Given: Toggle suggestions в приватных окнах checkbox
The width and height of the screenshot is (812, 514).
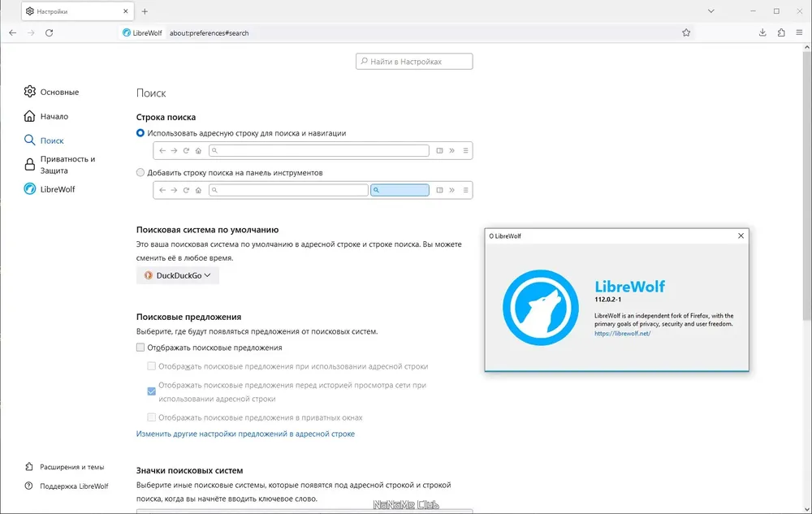Looking at the screenshot, I should pos(151,417).
